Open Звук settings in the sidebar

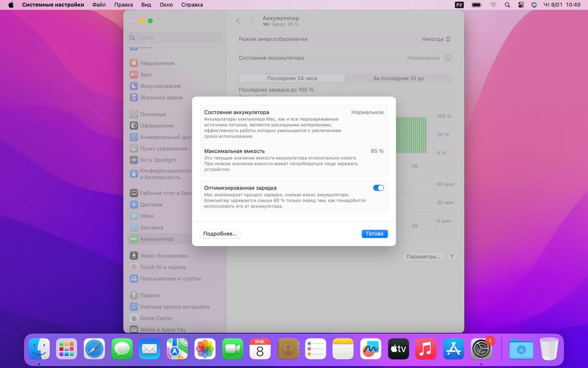click(175, 74)
